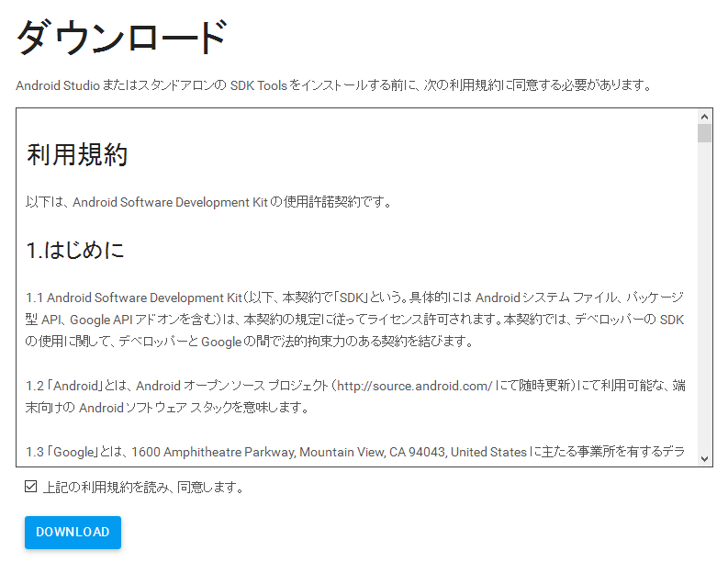Click the clause 1.2 「Android」 paragraph
The width and height of the screenshot is (728, 562).
coord(355,397)
